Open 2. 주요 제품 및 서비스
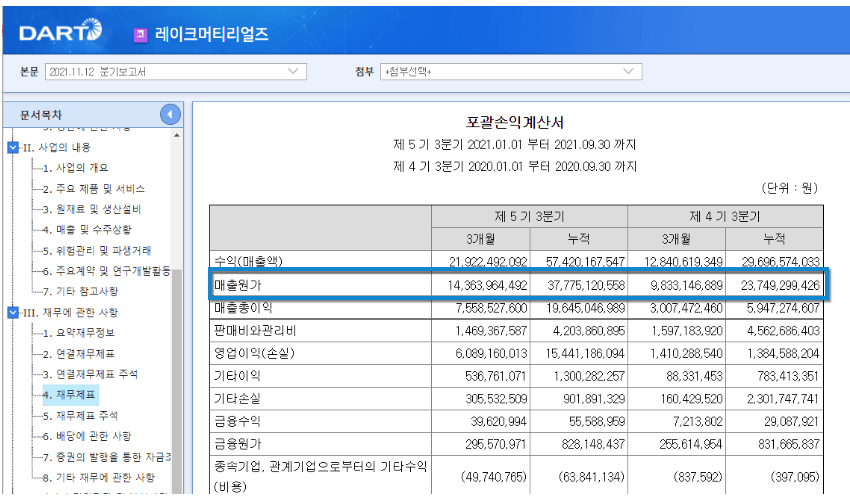 (x=94, y=189)
